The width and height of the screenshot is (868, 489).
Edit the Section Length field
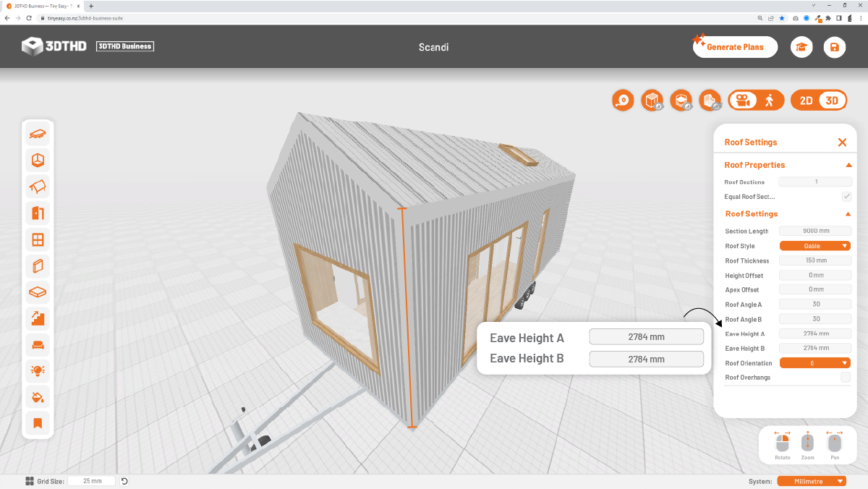coord(815,231)
